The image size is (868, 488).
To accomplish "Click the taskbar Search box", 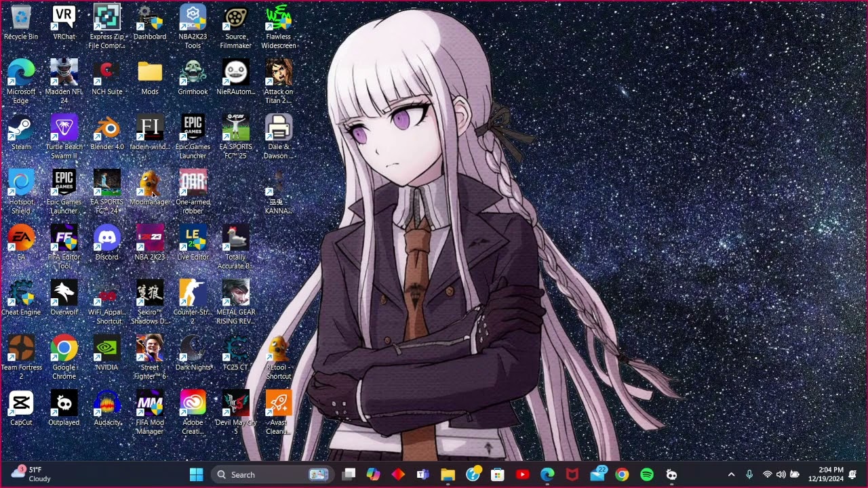I will pyautogui.click(x=271, y=474).
